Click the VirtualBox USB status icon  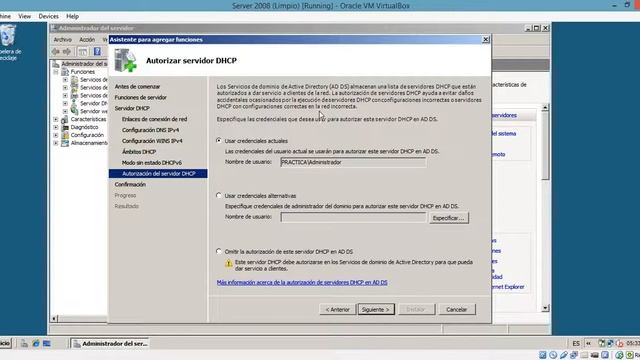pyautogui.click(x=564, y=355)
